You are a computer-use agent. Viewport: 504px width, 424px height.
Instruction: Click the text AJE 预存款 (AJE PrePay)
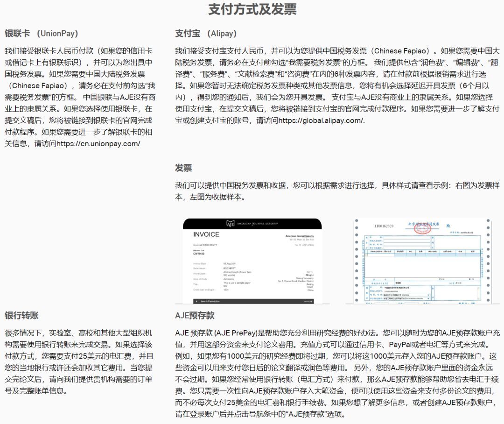(x=217, y=332)
